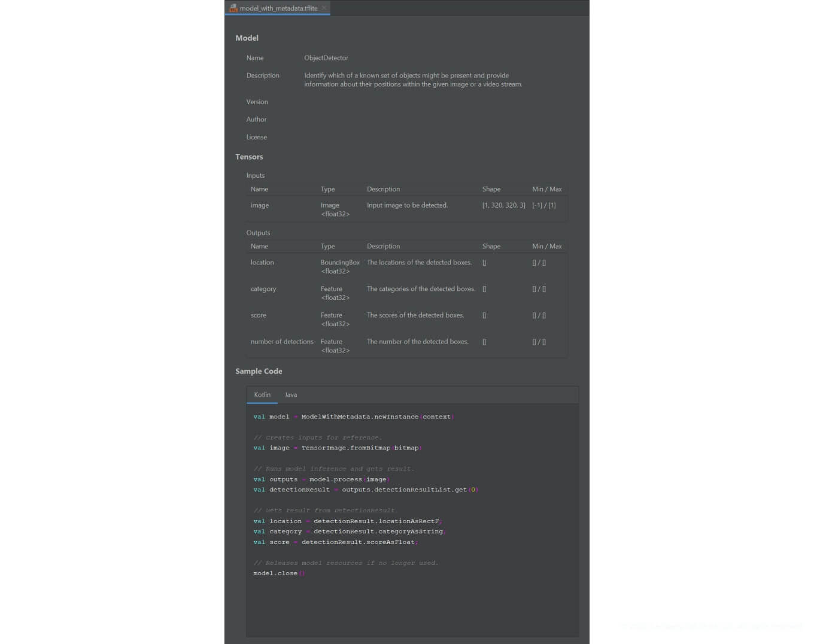Viewport: 814px width, 644px height.
Task: Click the Min / Max header in the Outputs table
Action: click(x=546, y=247)
